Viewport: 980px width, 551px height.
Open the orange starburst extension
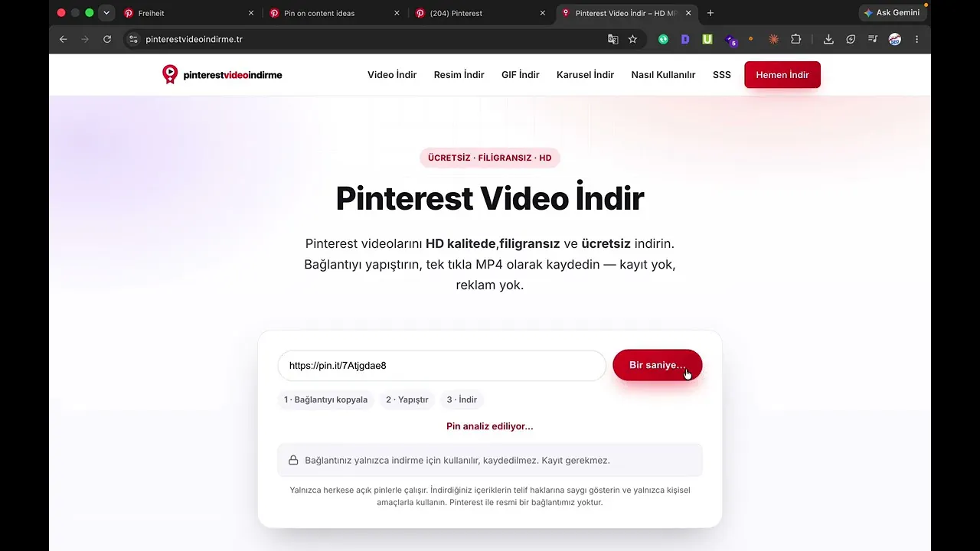point(773,39)
